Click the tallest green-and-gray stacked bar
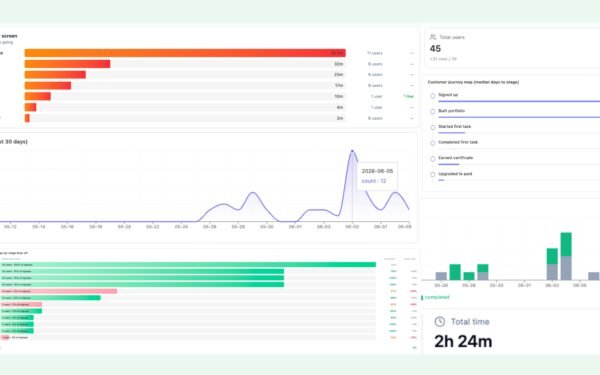The height and width of the screenshot is (375, 600). [566, 256]
